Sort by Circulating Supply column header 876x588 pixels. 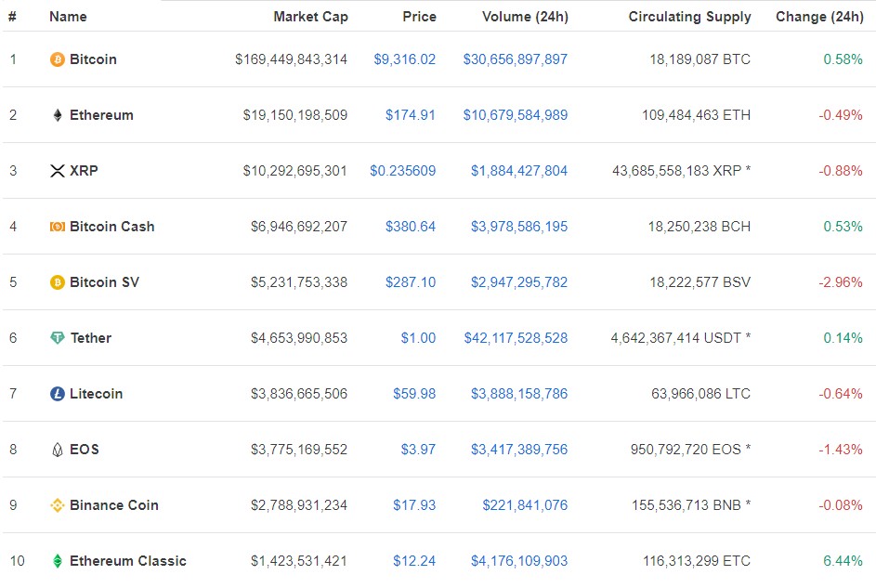point(689,17)
